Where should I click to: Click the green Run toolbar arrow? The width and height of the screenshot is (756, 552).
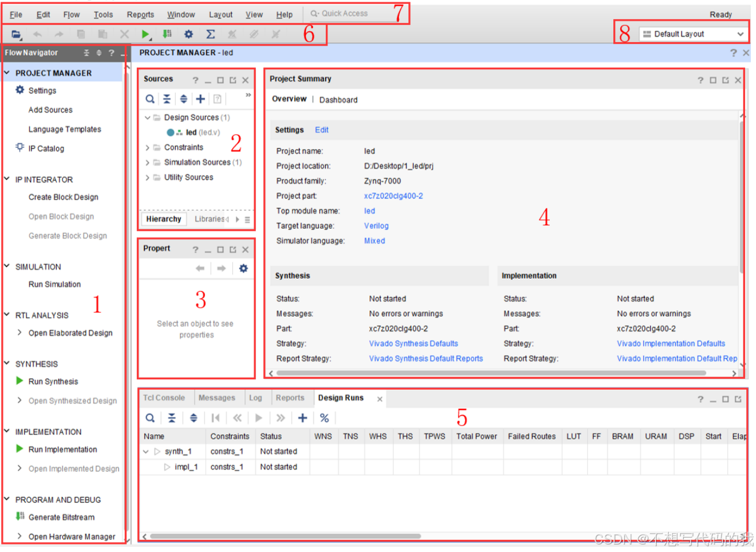click(146, 35)
